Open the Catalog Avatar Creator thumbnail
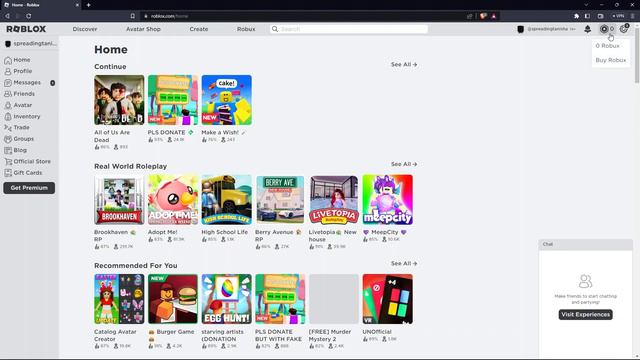The width and height of the screenshot is (640, 360). pyautogui.click(x=119, y=299)
